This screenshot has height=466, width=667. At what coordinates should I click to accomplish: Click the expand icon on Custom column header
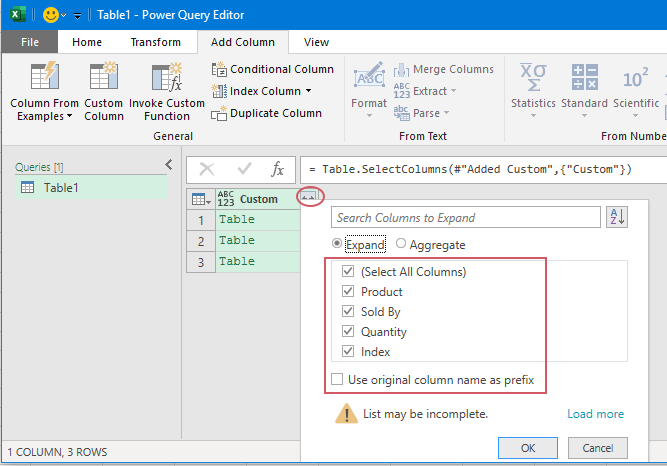point(310,198)
